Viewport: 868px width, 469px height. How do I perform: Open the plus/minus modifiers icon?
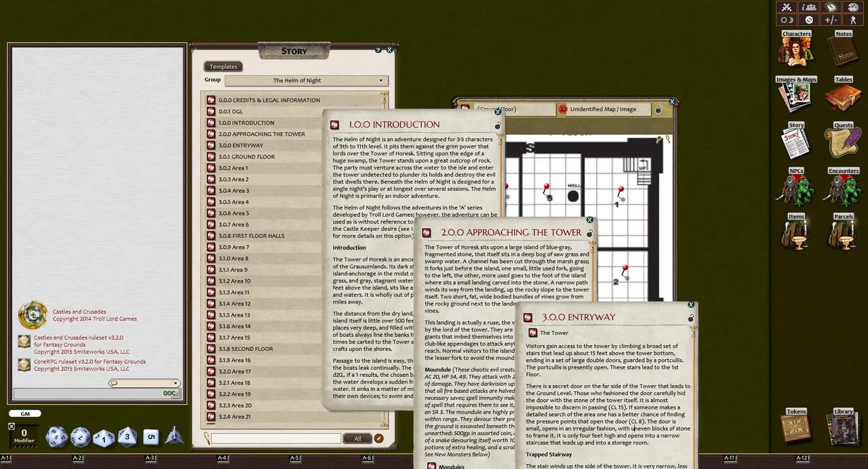(x=831, y=20)
